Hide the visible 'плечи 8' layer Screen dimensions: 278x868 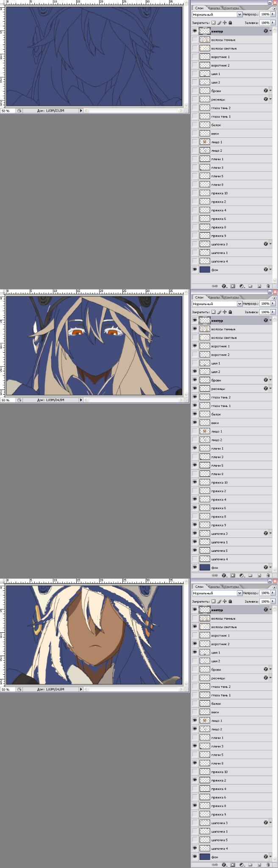[195, 763]
